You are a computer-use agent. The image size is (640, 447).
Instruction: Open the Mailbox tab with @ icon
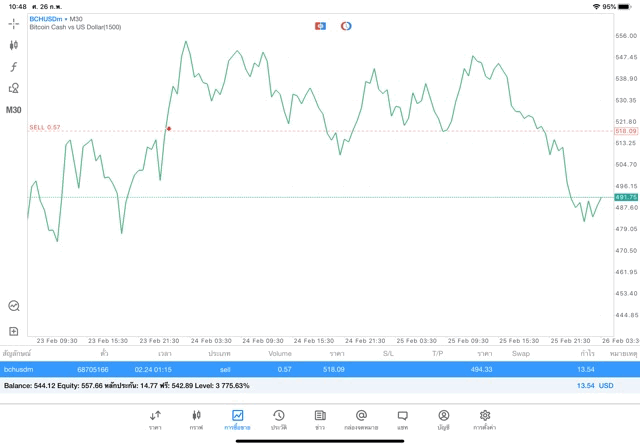point(361,419)
